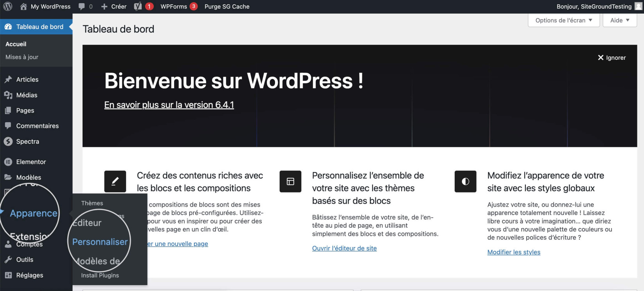
Task: Click the Articles pin icon
Action: [x=8, y=79]
